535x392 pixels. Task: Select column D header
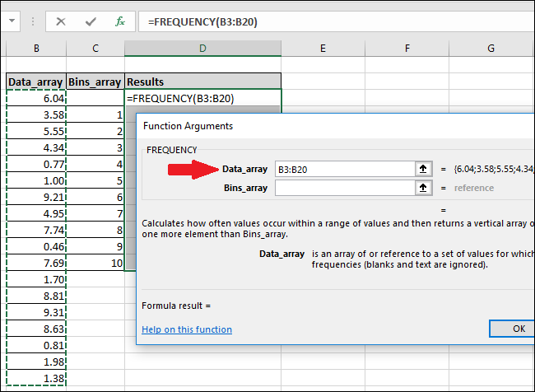(x=202, y=49)
